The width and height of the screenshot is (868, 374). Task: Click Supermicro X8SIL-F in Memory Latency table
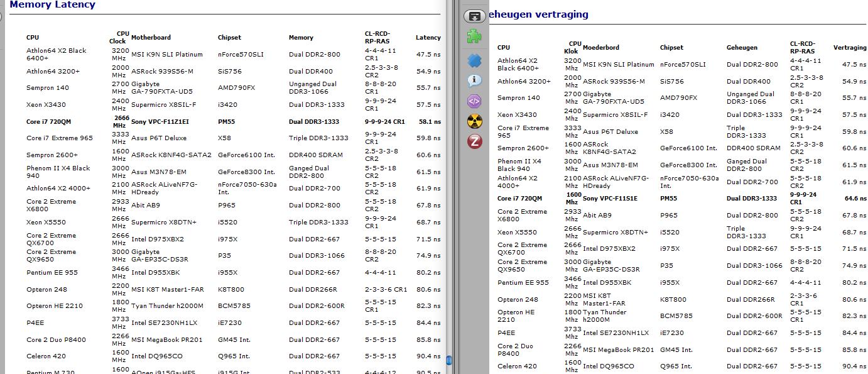tap(163, 105)
